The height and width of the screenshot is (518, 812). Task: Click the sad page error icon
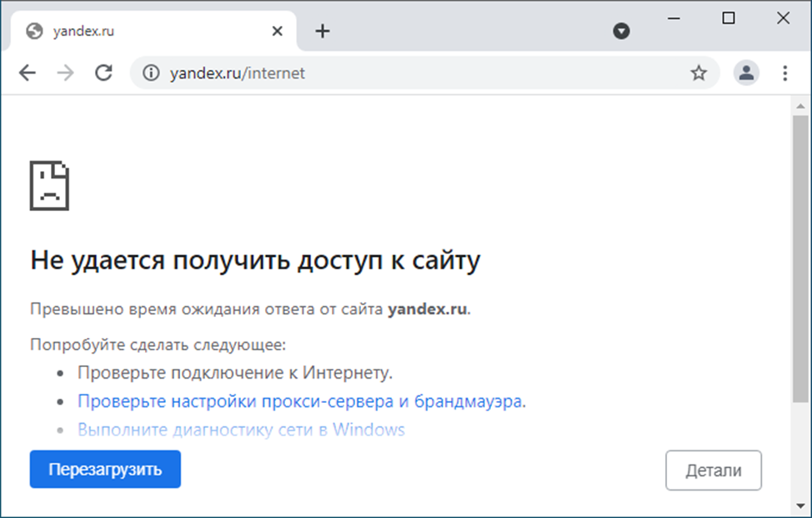pyautogui.click(x=49, y=185)
